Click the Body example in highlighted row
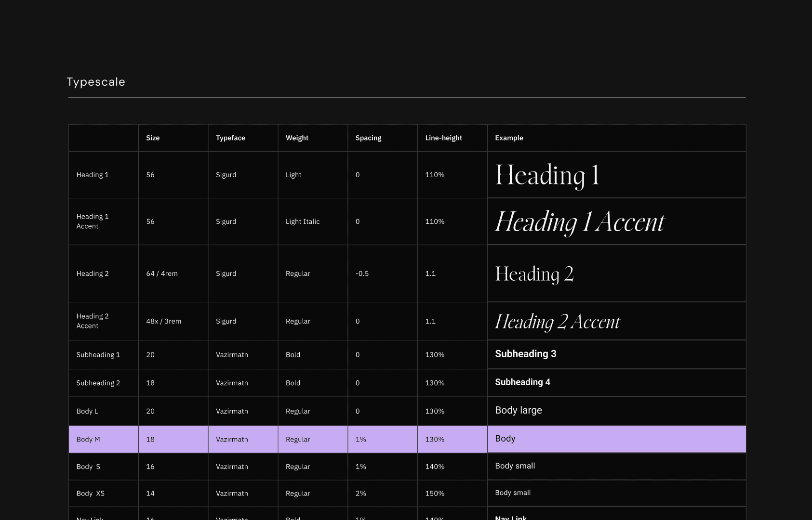The width and height of the screenshot is (812, 520). [505, 439]
